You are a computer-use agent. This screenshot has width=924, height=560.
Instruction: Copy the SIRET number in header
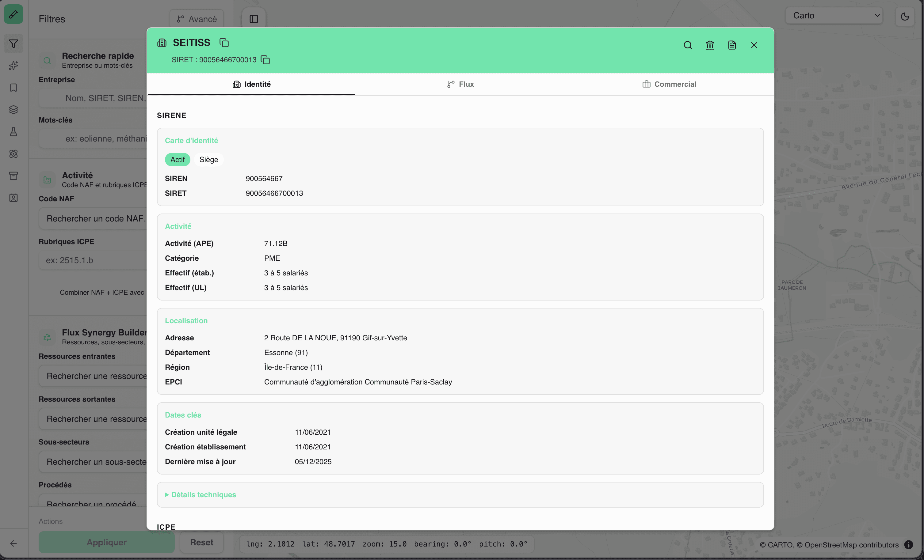point(265,60)
